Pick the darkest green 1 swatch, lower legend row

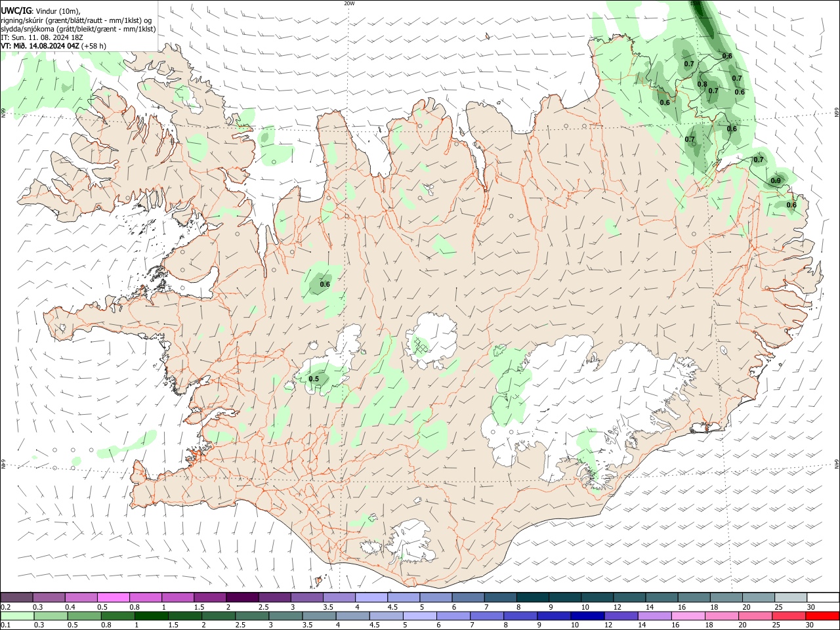click(x=152, y=616)
